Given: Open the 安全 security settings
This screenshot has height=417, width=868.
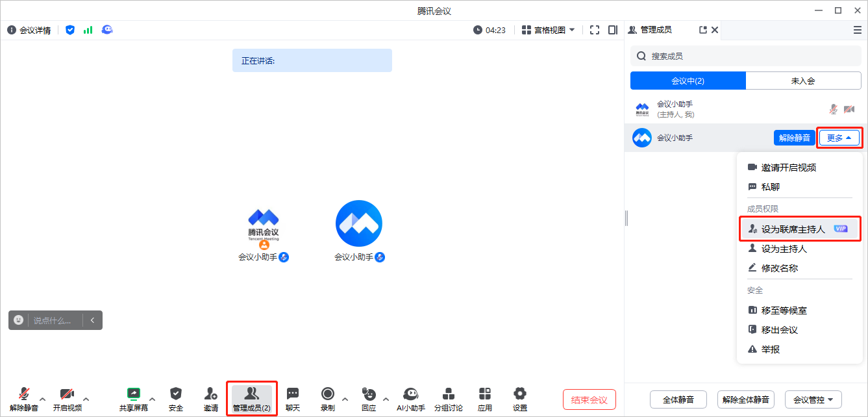Looking at the screenshot, I should (x=176, y=399).
